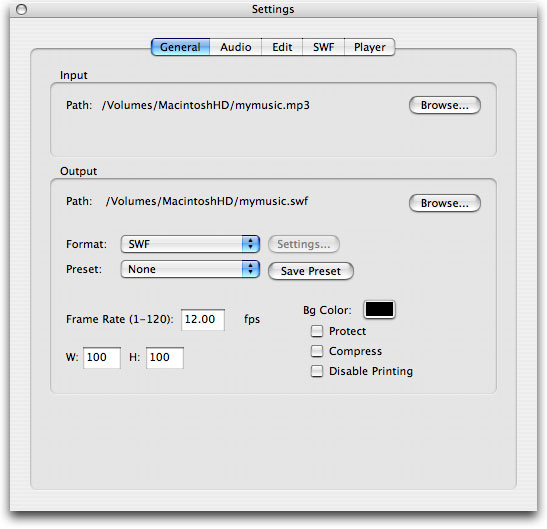This screenshot has width=547, height=529.
Task: Go to the Player tab
Action: tap(370, 47)
